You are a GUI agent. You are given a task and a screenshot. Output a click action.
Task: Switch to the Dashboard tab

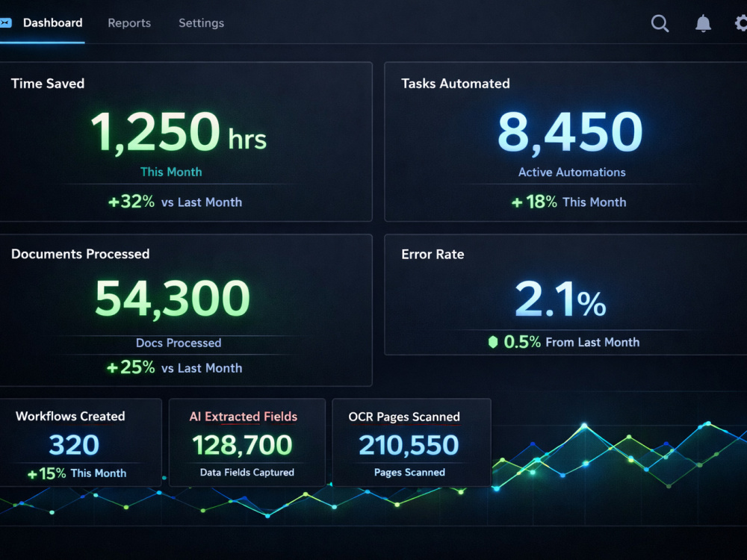click(x=53, y=23)
